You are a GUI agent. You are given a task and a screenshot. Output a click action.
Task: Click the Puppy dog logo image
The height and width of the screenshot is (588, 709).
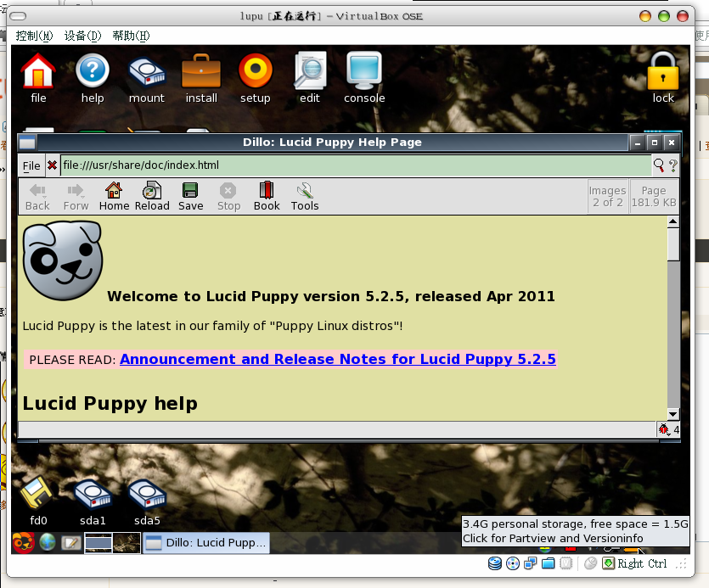tap(63, 260)
